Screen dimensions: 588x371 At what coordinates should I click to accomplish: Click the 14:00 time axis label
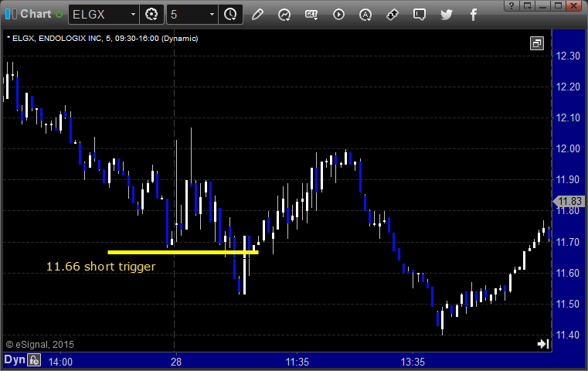(x=60, y=362)
